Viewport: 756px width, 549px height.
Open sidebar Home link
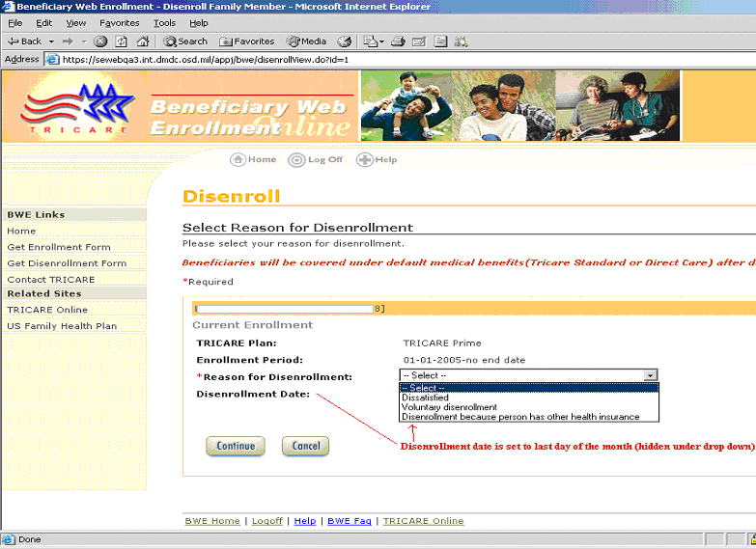point(21,231)
